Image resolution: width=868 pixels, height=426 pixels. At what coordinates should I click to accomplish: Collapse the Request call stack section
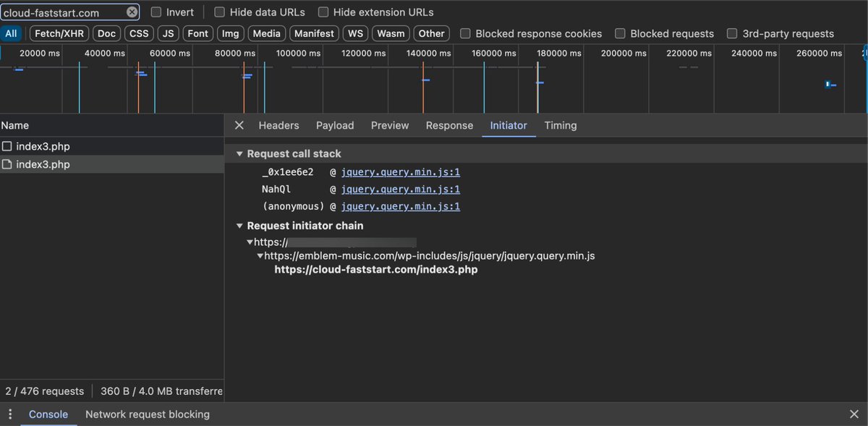pyautogui.click(x=240, y=154)
